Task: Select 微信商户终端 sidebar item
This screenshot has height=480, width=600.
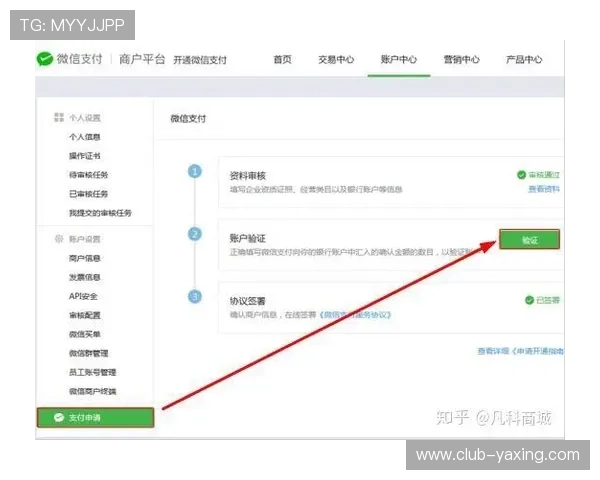Action: 92,391
